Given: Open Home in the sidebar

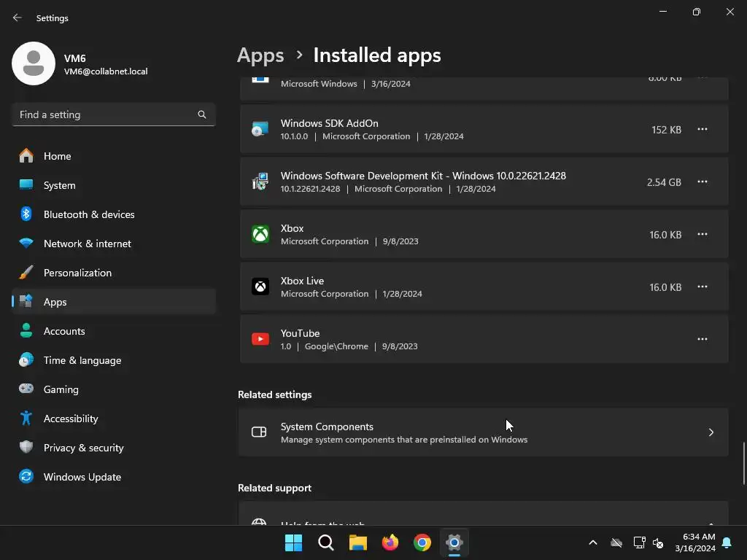Looking at the screenshot, I should coord(114,156).
